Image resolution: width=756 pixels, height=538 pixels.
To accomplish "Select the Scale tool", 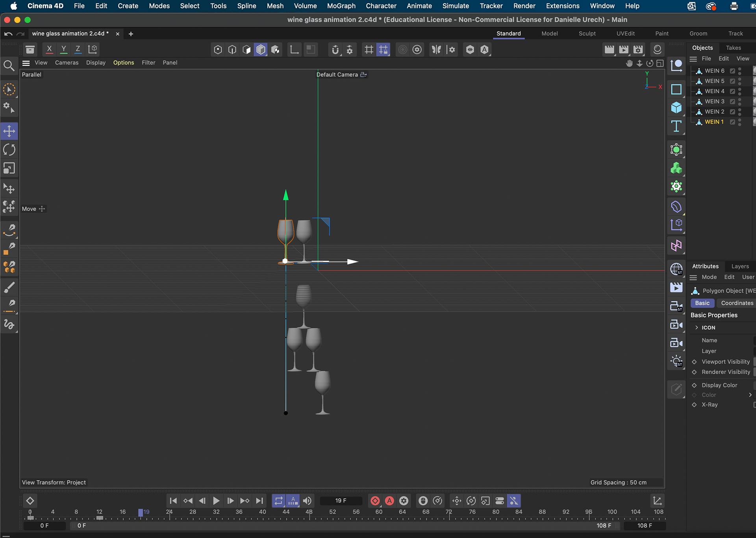I will tap(9, 169).
